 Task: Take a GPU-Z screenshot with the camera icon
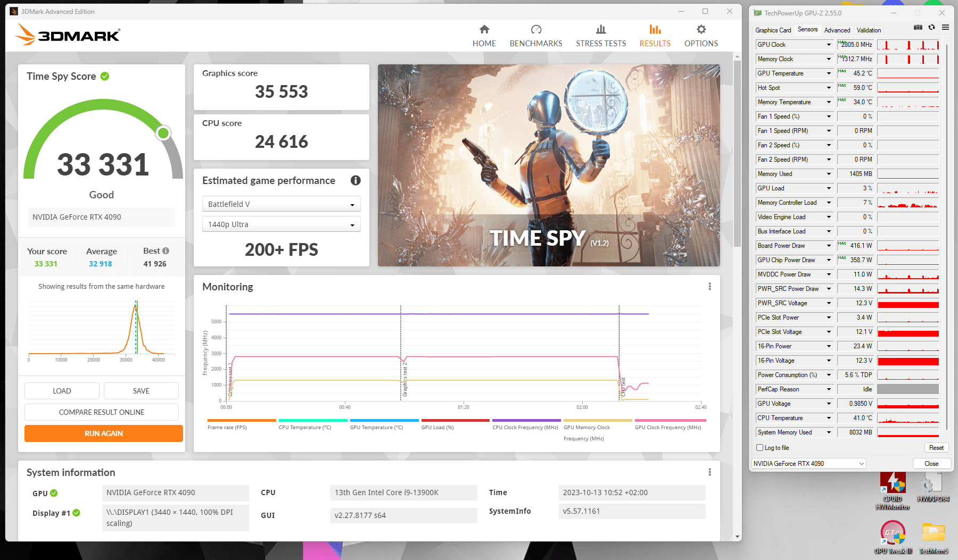click(918, 28)
